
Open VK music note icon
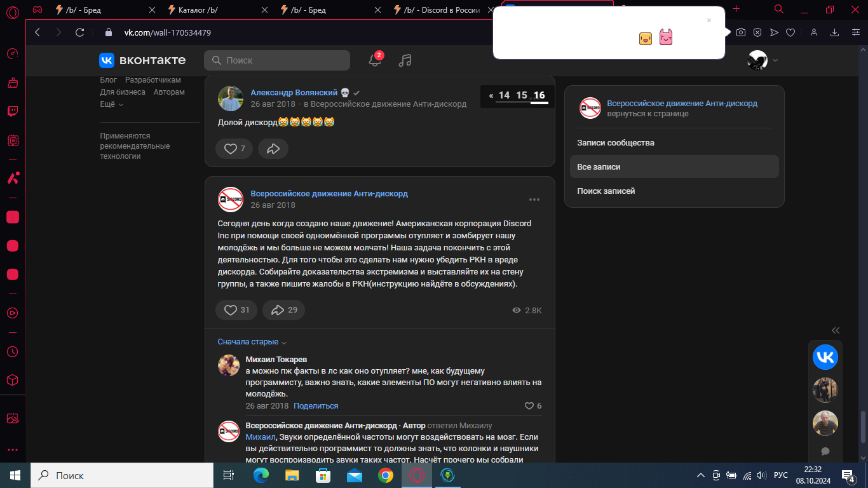(405, 60)
